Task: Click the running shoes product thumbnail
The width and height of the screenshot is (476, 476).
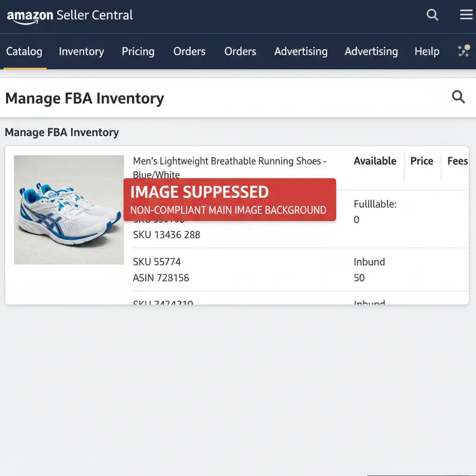Action: [x=69, y=210]
